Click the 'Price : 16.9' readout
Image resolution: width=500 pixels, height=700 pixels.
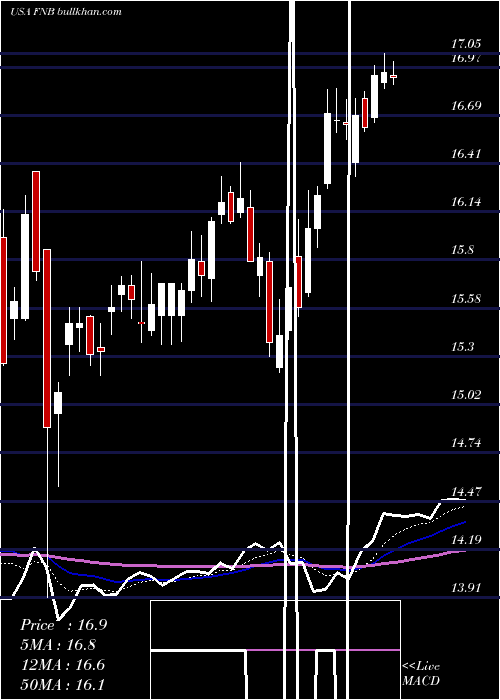(63, 625)
